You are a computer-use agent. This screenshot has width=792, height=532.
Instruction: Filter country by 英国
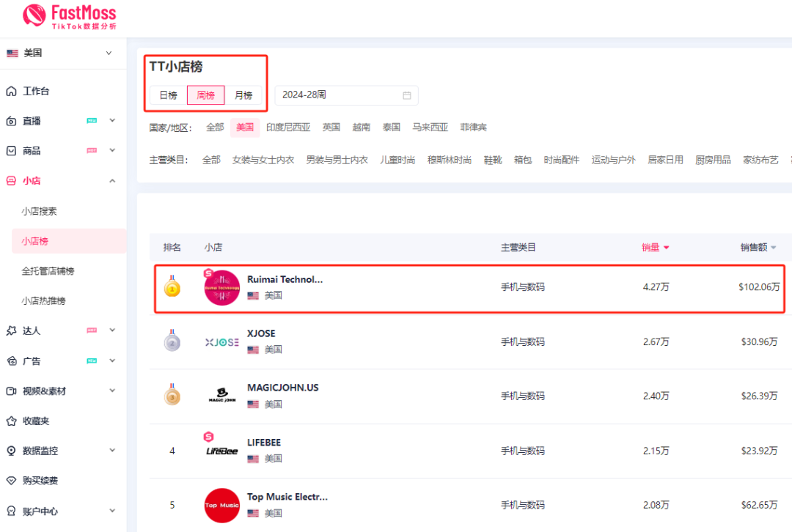331,128
